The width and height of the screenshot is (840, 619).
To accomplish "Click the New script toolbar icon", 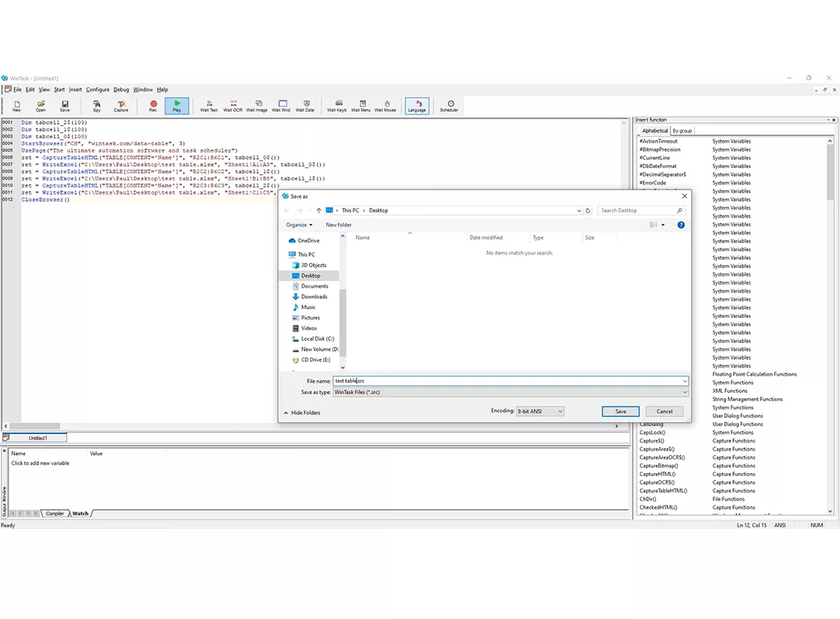I will (17, 105).
